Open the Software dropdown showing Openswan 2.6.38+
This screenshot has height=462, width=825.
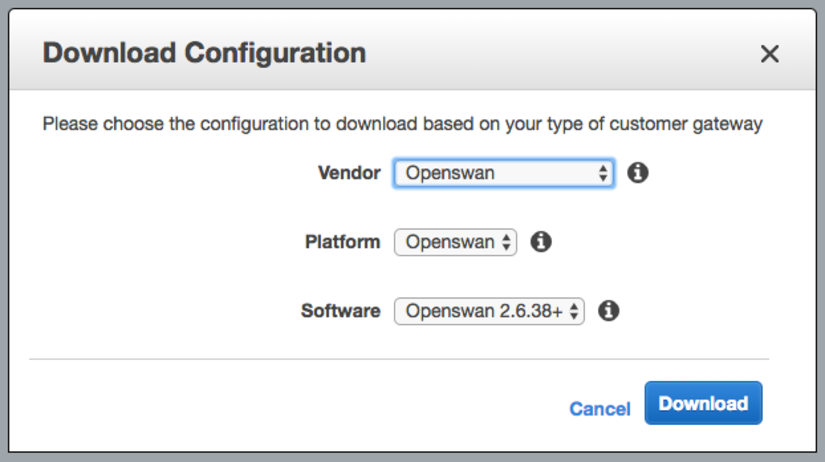(x=489, y=311)
